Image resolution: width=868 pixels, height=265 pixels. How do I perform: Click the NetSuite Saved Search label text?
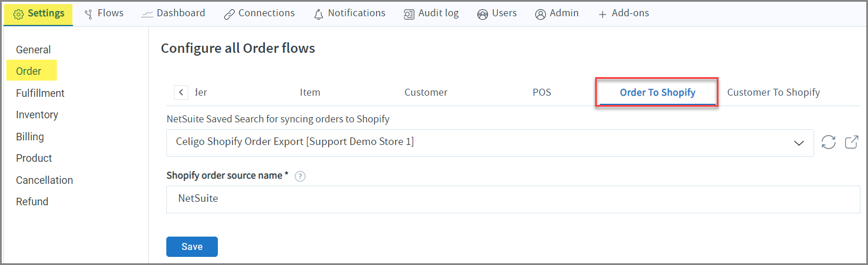278,119
